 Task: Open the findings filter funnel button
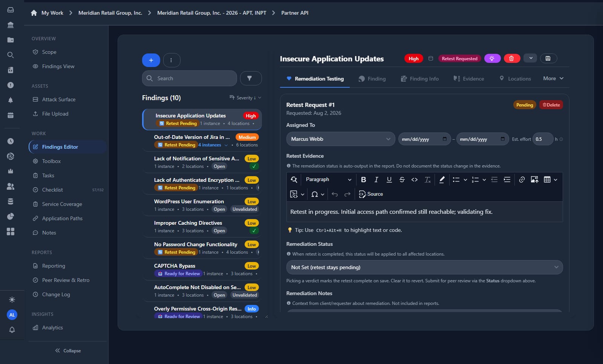point(251,78)
